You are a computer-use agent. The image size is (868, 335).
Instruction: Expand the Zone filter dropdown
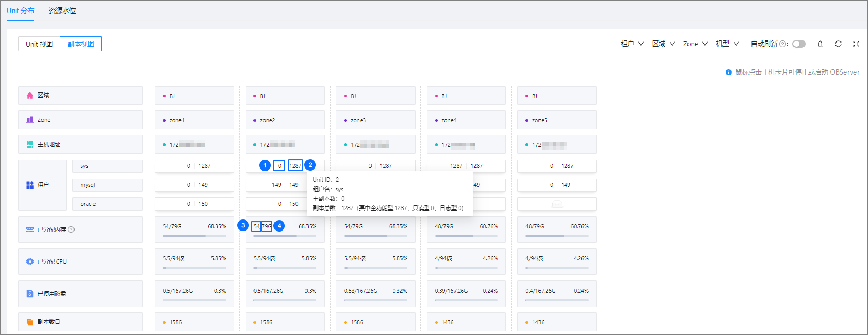(x=695, y=44)
